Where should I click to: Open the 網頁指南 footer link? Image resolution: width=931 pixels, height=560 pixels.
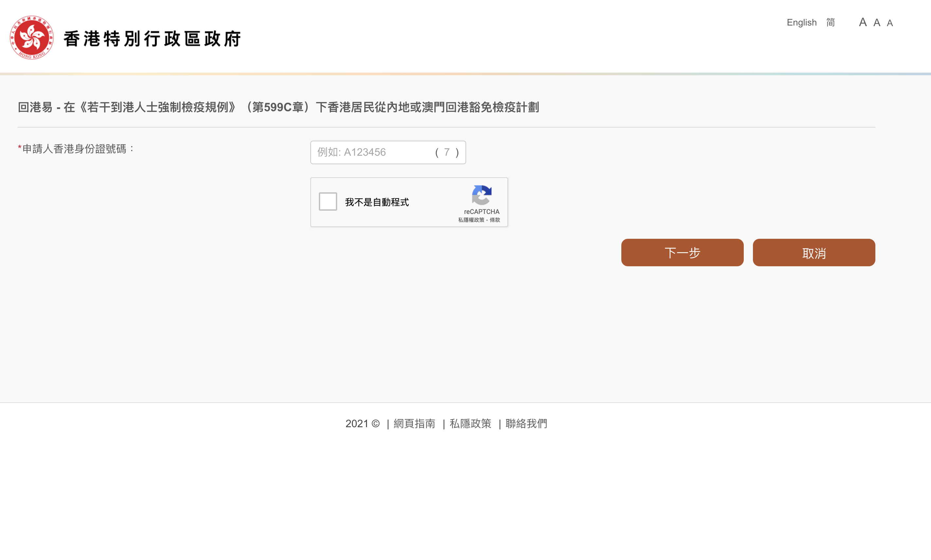coord(414,424)
